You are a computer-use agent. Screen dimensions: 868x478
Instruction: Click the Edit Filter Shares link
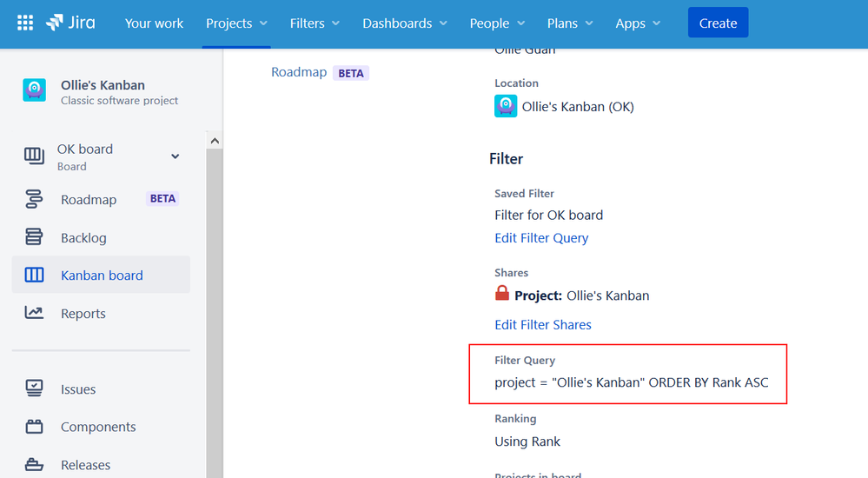[542, 324]
